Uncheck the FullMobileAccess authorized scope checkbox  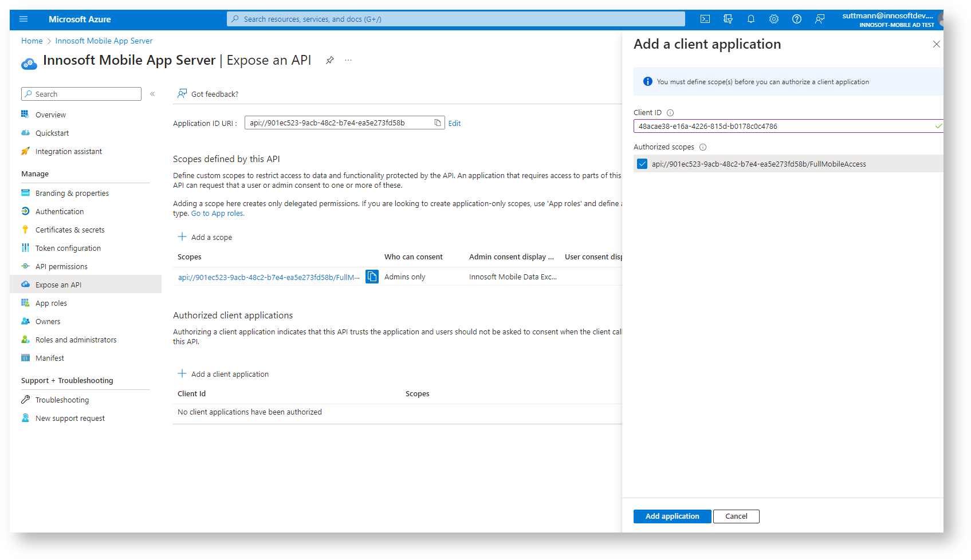pos(642,164)
